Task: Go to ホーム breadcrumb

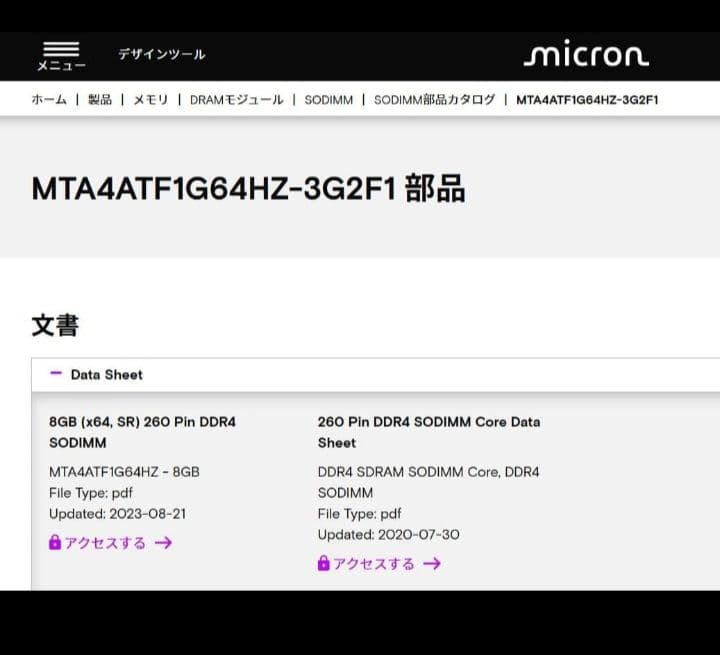Action: pyautogui.click(x=49, y=100)
